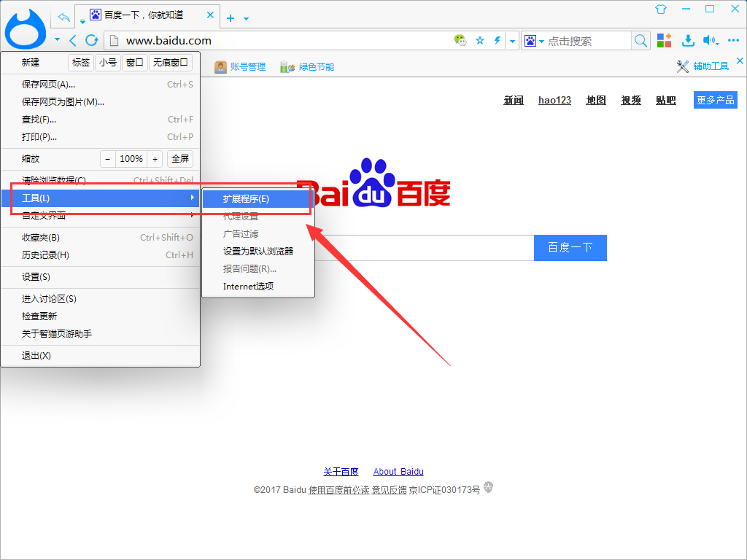This screenshot has width=747, height=560.
Task: Bookmark the page using the star icon
Action: [x=480, y=42]
